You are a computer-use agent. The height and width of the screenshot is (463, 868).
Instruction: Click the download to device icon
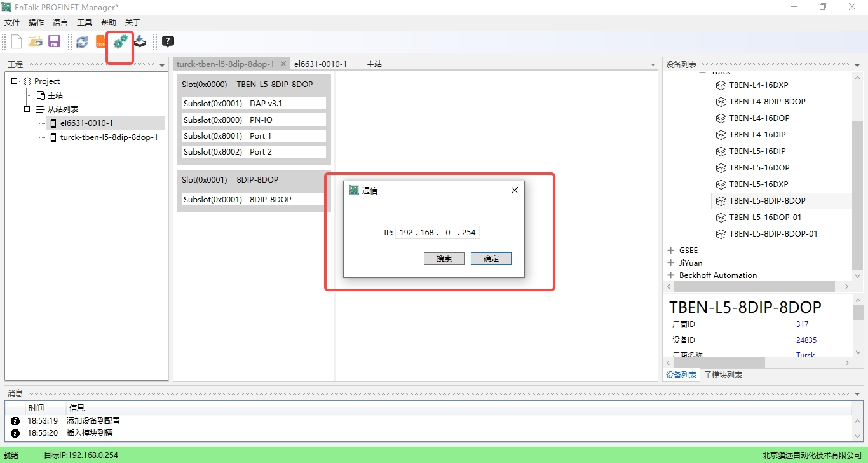click(x=140, y=42)
